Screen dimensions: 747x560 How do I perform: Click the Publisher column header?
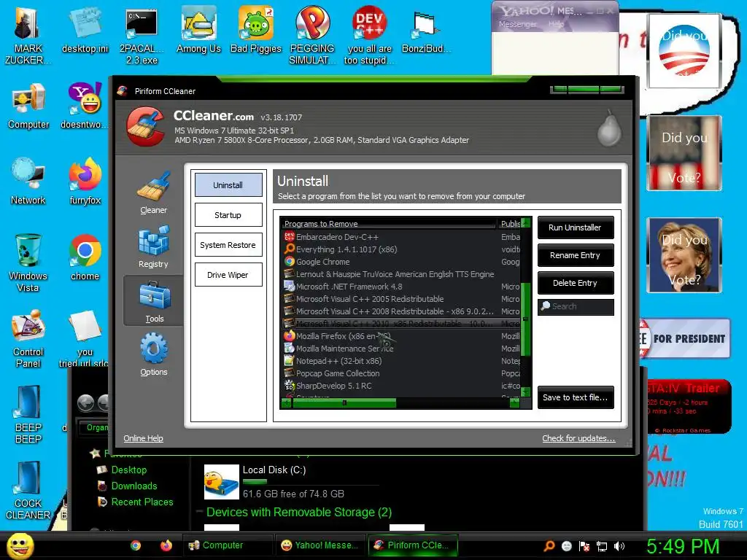(x=510, y=223)
